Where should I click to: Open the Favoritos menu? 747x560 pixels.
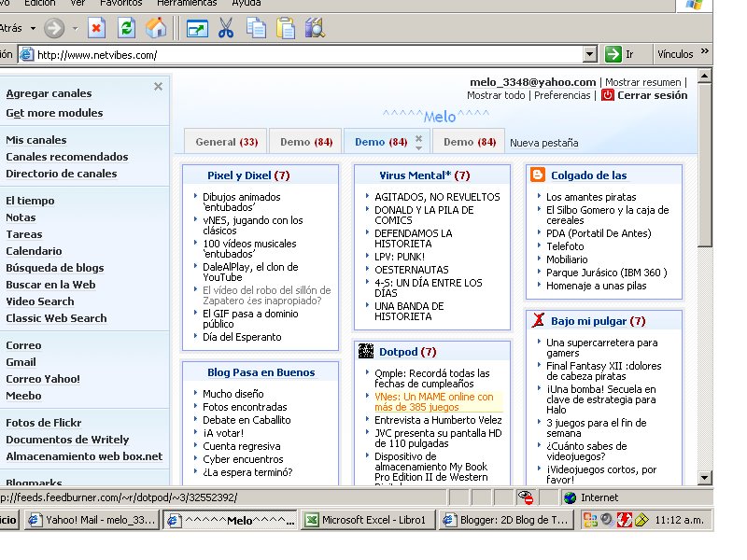(121, 4)
